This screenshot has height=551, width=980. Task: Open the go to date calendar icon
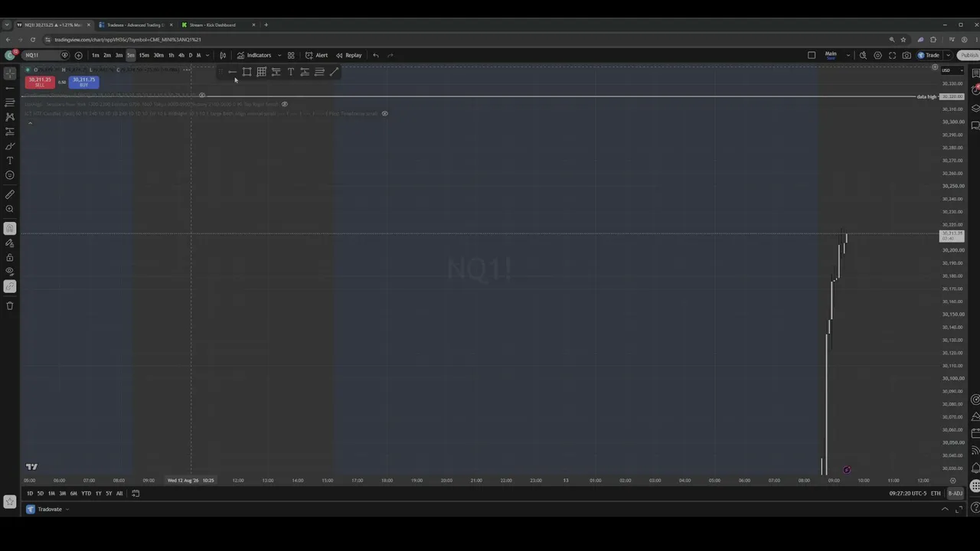click(136, 494)
